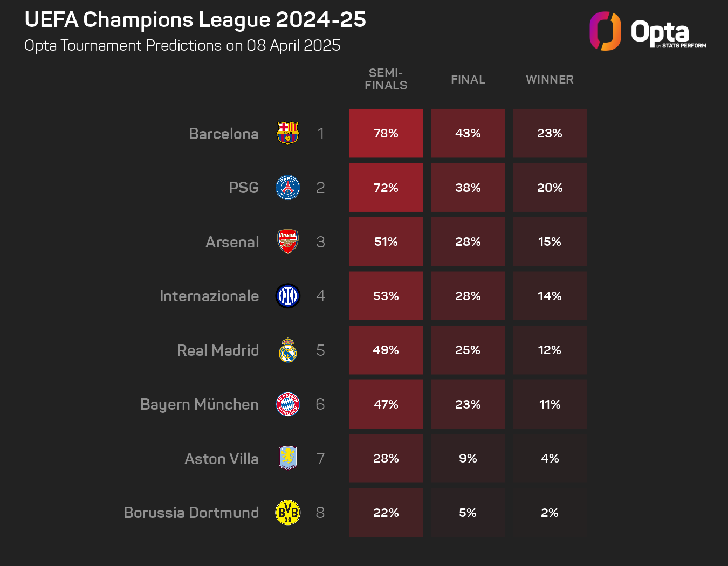728x566 pixels.
Task: Click Real Madrid's 49% semi-finals cell
Action: (386, 350)
